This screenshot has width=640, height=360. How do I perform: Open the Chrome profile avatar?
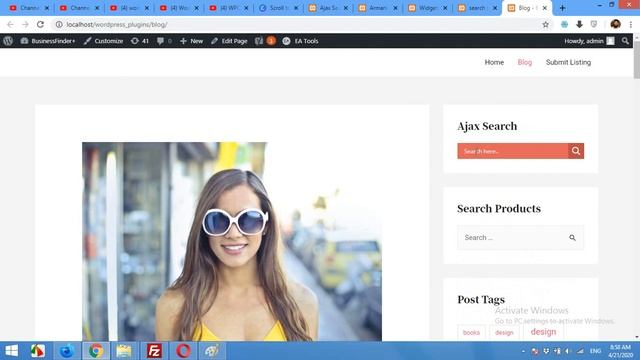click(616, 24)
